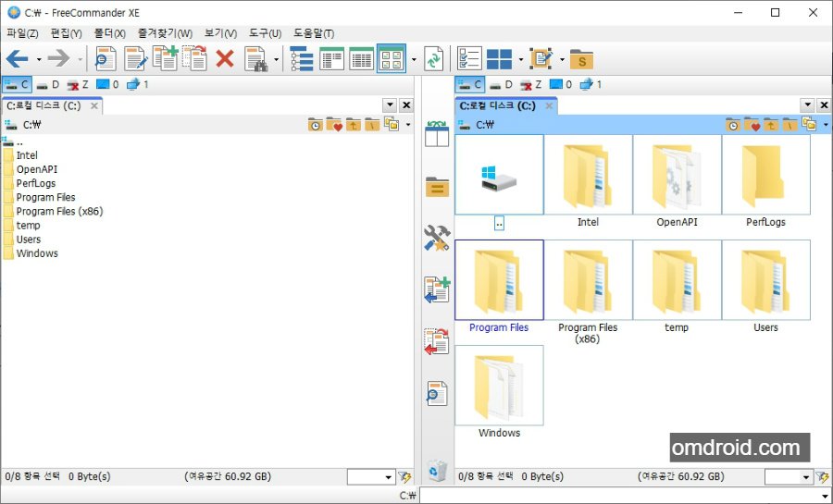Image resolution: width=833 pixels, height=504 pixels.
Task: Click the edit file pencil icon
Action: click(135, 58)
